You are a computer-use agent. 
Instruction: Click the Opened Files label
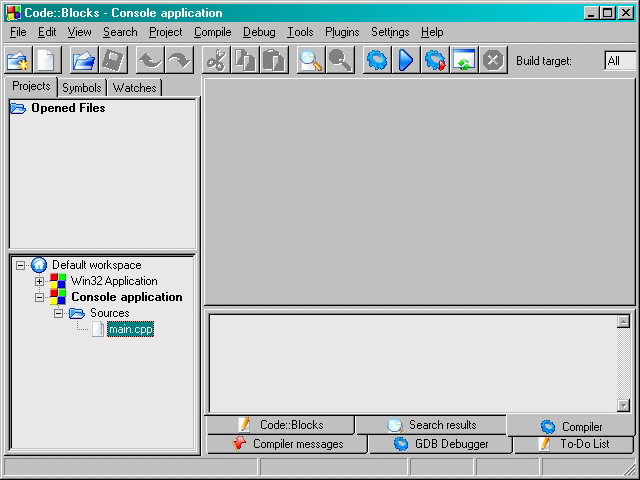[x=68, y=108]
